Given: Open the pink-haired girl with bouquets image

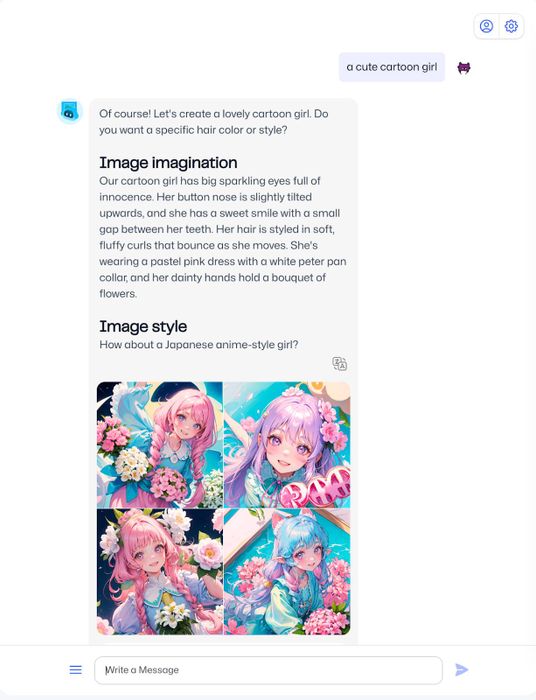Looking at the screenshot, I should 160,445.
